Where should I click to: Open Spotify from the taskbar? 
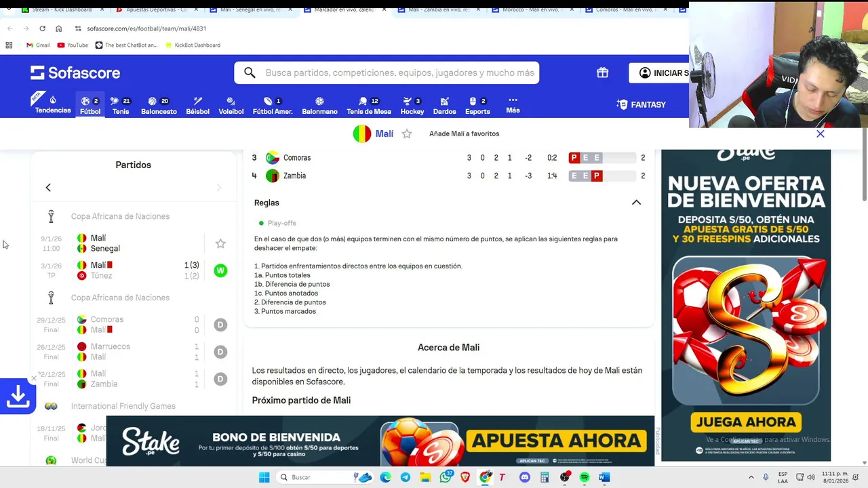(584, 477)
